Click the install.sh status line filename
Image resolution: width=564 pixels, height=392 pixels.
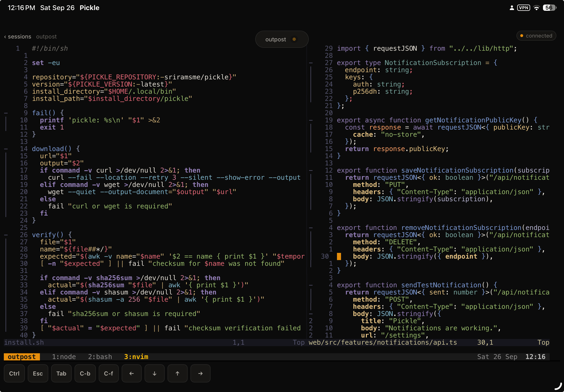24,342
